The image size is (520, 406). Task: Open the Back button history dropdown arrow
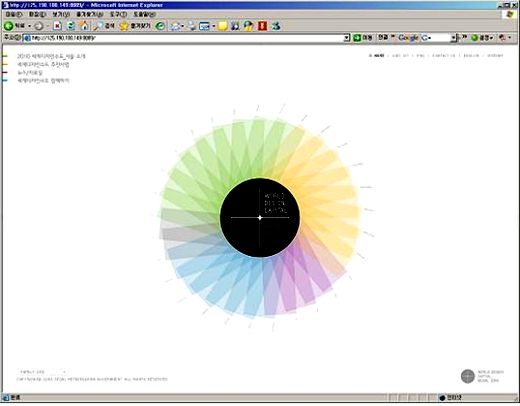[x=29, y=26]
